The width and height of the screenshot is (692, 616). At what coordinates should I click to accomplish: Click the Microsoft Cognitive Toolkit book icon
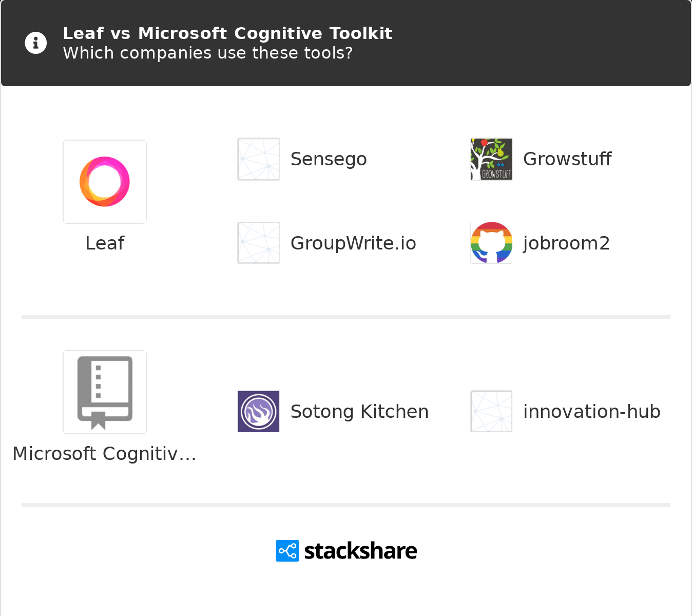(105, 392)
